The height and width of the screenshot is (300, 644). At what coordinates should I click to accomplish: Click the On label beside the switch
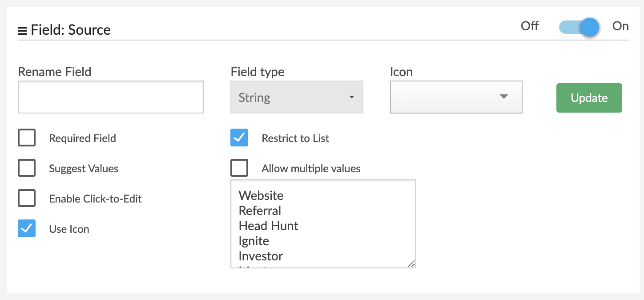[x=620, y=26]
